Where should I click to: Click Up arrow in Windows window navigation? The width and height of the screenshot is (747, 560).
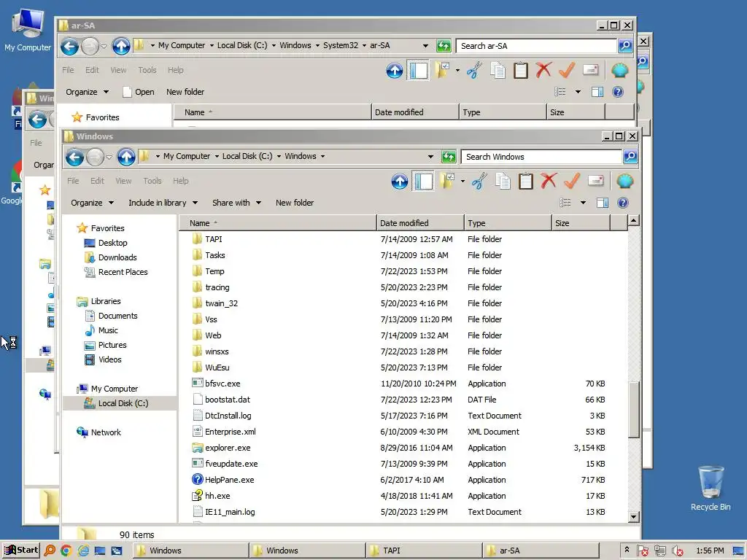pos(126,157)
